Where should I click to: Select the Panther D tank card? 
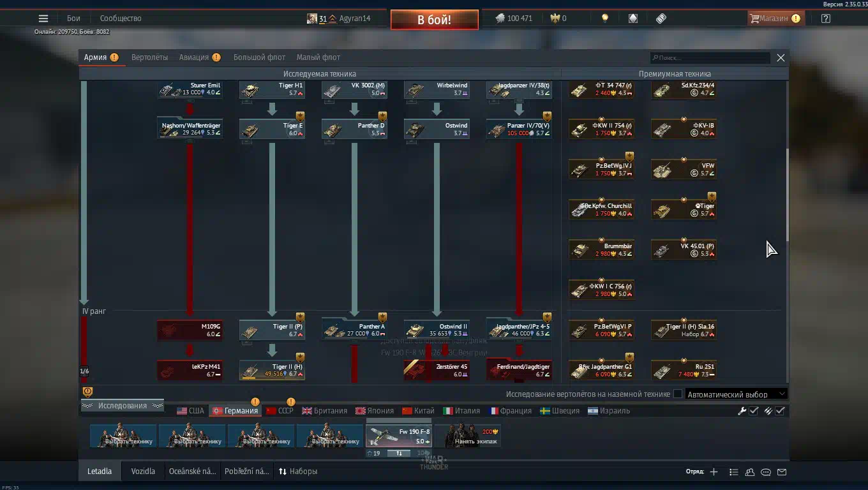pyautogui.click(x=354, y=129)
